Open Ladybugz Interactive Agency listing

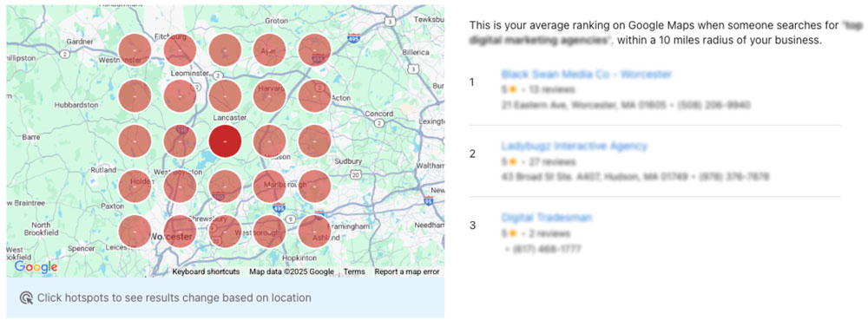click(574, 146)
